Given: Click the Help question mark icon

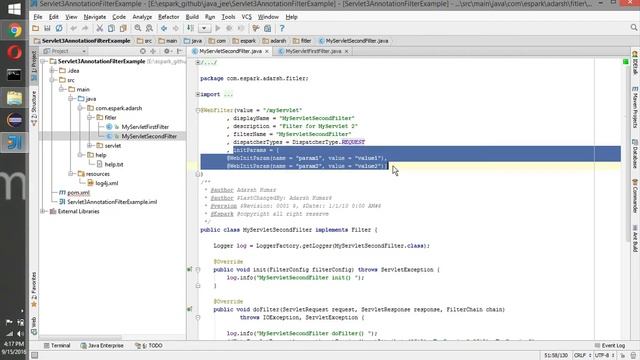Looking at the screenshot, I should (x=282, y=28).
